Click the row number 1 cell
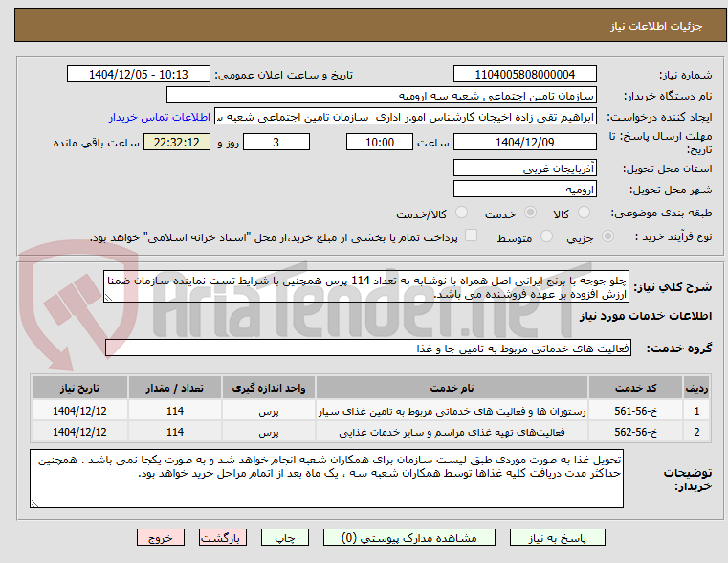Image resolution: width=728 pixels, height=563 pixels. coord(696,411)
